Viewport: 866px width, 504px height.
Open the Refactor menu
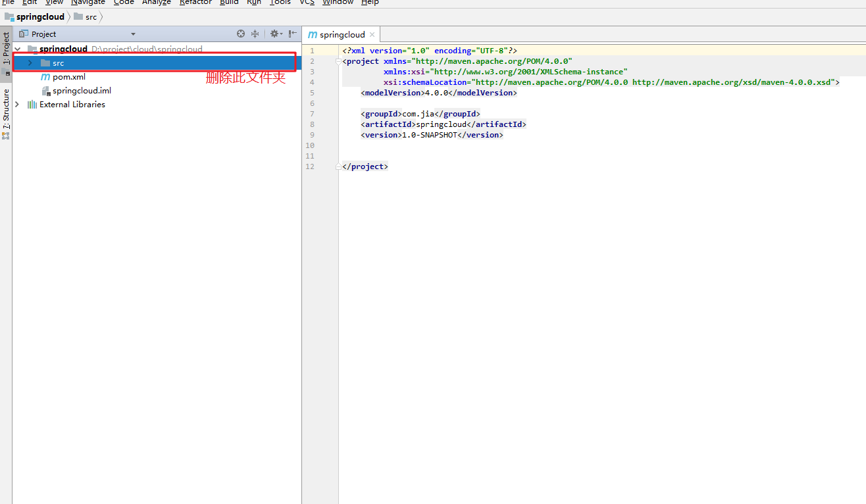(195, 3)
